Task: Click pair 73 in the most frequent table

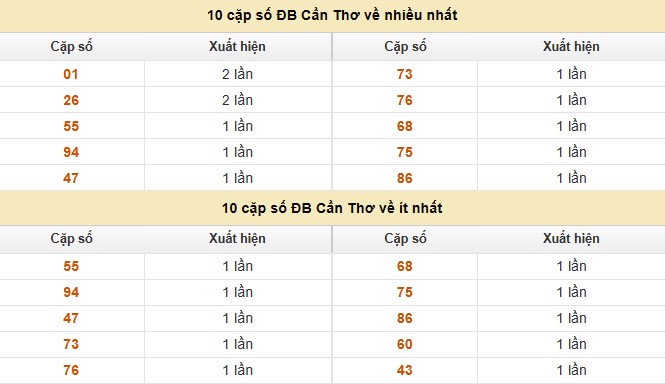Action: point(405,74)
